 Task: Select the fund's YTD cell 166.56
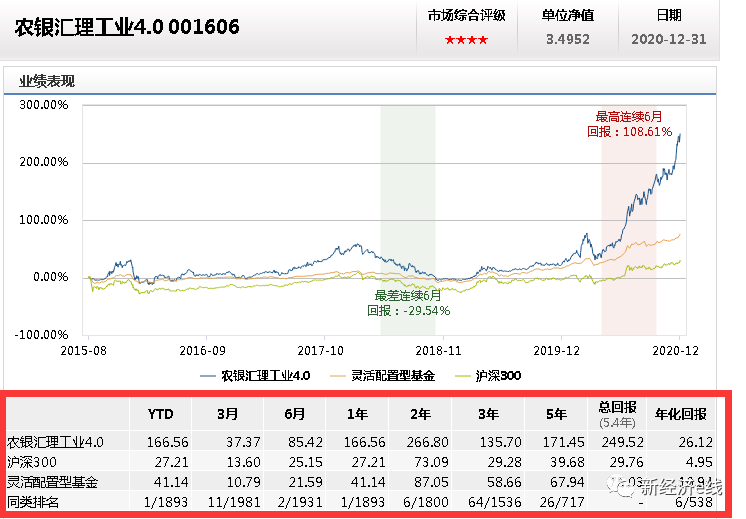(167, 442)
